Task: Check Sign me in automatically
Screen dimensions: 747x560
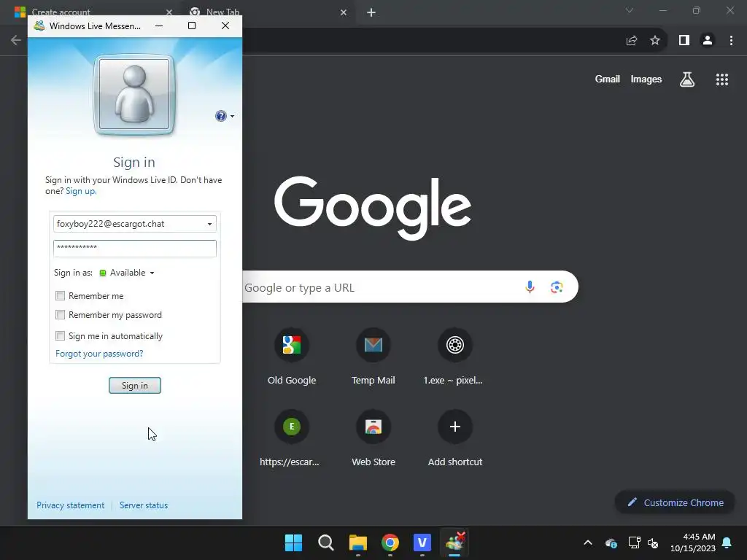Action: point(60,335)
